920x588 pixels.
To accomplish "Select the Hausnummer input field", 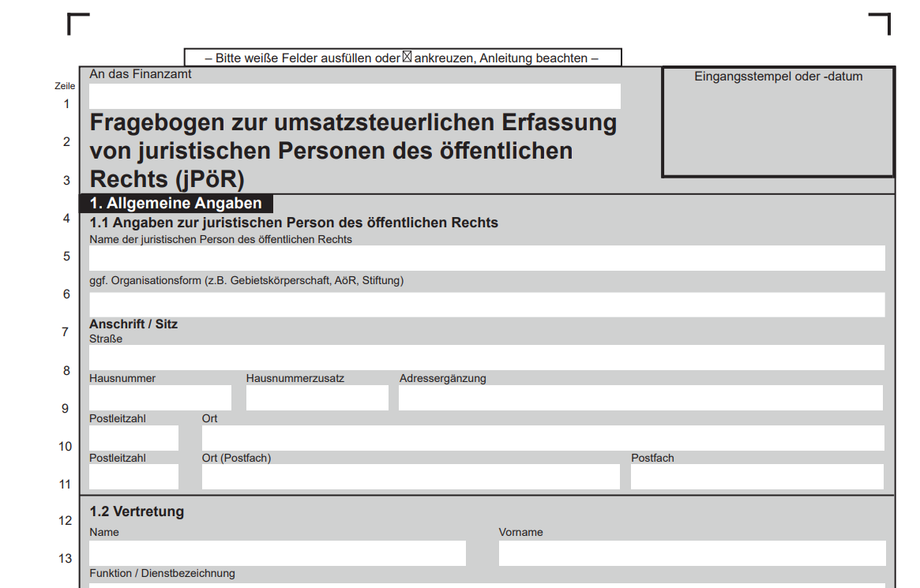I will (x=160, y=398).
